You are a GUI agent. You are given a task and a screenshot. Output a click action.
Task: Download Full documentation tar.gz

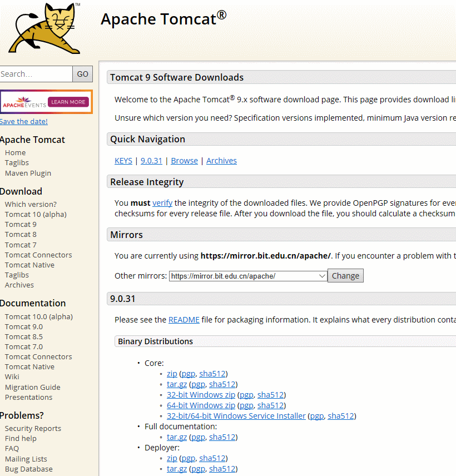[177, 437]
